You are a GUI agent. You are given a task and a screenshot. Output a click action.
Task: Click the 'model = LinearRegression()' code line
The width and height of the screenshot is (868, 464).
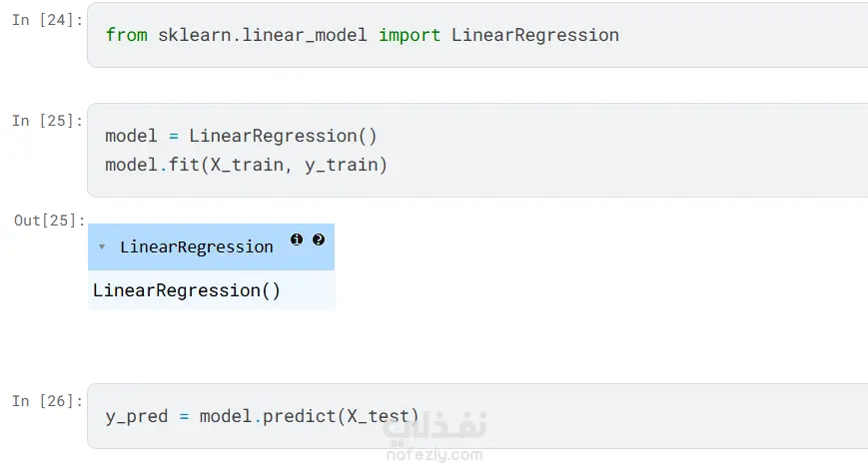pyautogui.click(x=241, y=135)
